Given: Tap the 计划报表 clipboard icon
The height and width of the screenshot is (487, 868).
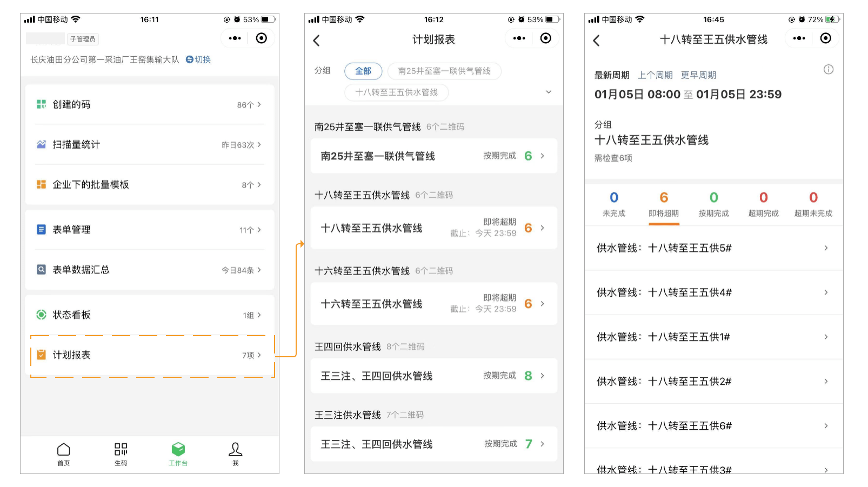Looking at the screenshot, I should point(41,355).
